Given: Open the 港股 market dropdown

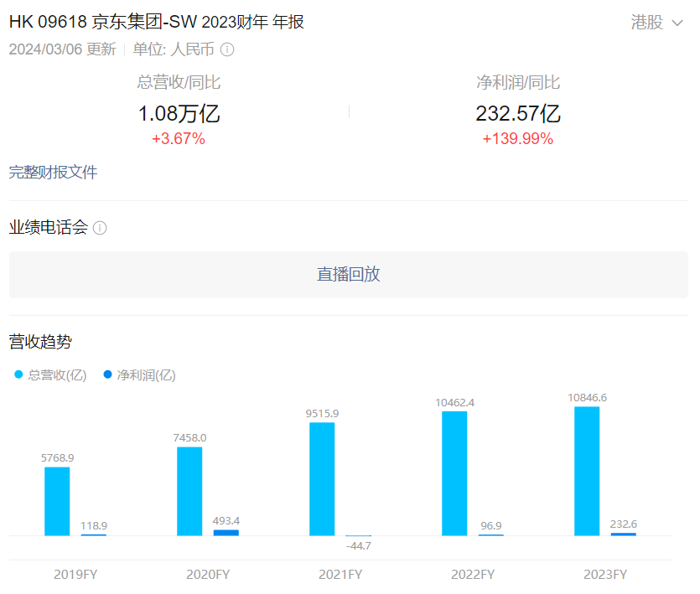Looking at the screenshot, I should pos(656,23).
